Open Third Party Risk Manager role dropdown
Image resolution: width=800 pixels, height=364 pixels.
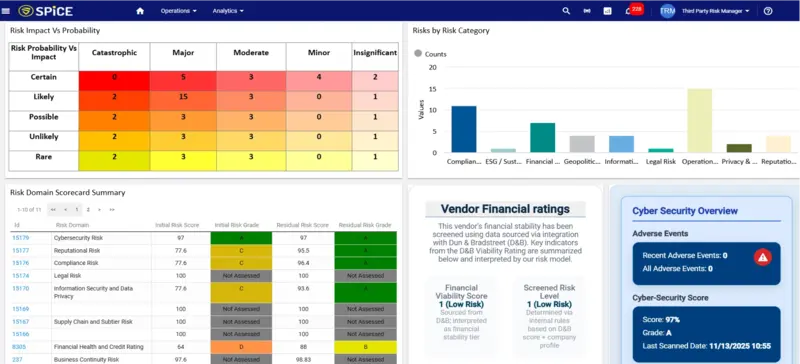(715, 11)
